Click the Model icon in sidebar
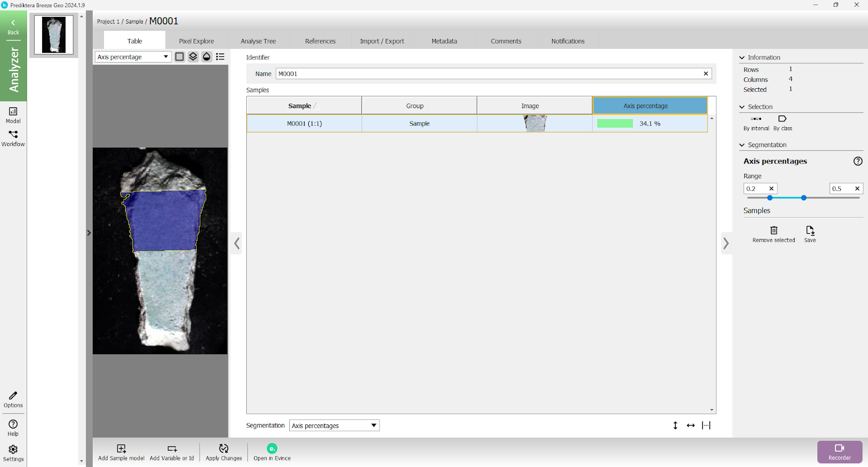This screenshot has width=868, height=467. coord(13,115)
